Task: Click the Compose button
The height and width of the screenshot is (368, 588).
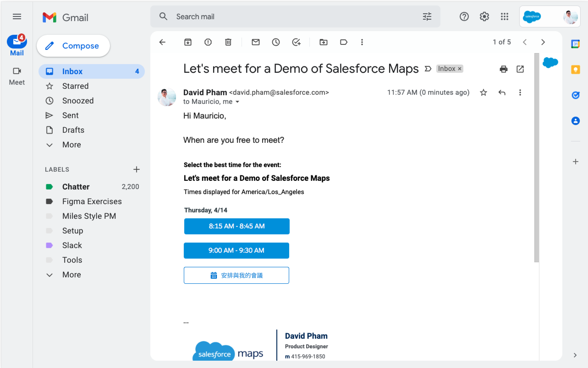Action: point(73,46)
